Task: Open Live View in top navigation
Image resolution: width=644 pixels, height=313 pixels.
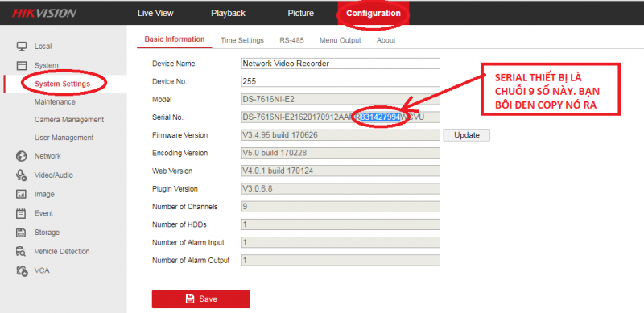Action: click(x=155, y=13)
